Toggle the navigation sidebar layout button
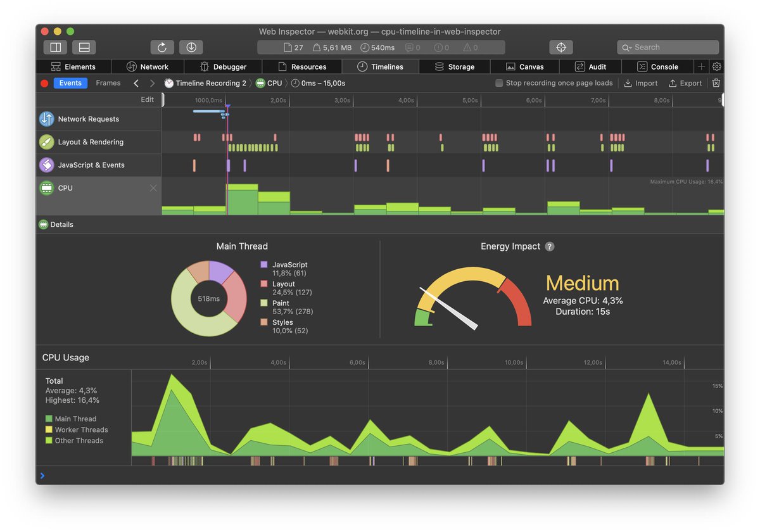 coord(55,47)
